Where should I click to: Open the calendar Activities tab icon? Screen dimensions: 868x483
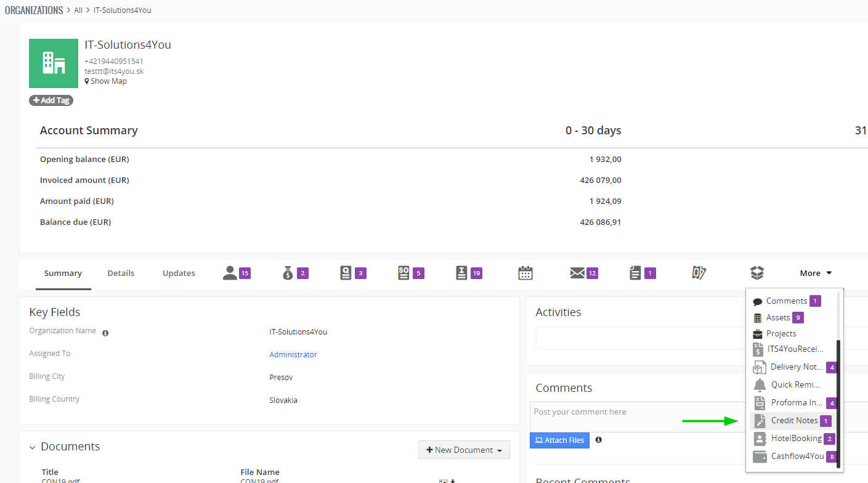(525, 273)
